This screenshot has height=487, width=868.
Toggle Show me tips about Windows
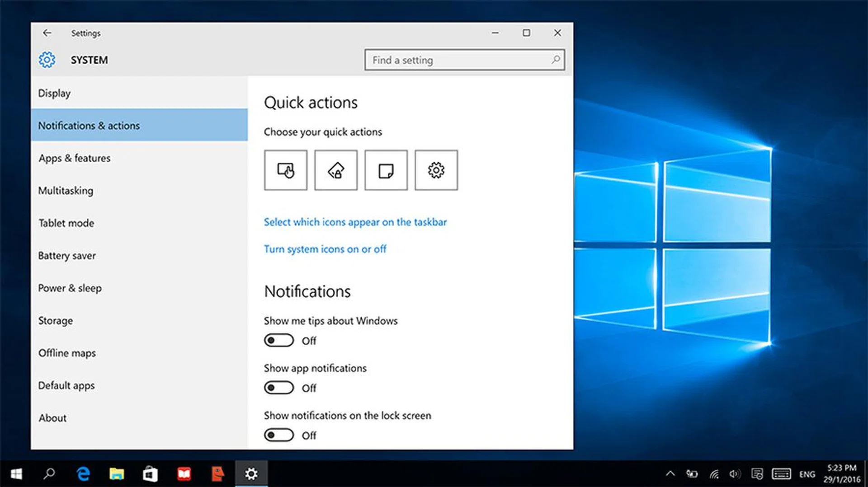coord(279,341)
